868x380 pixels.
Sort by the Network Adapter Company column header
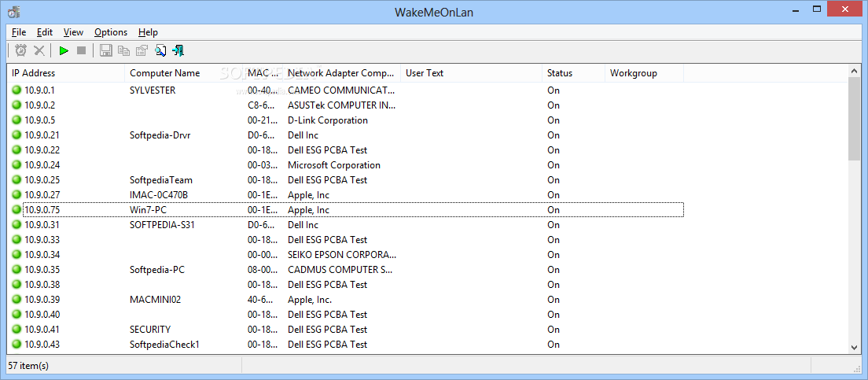click(342, 73)
